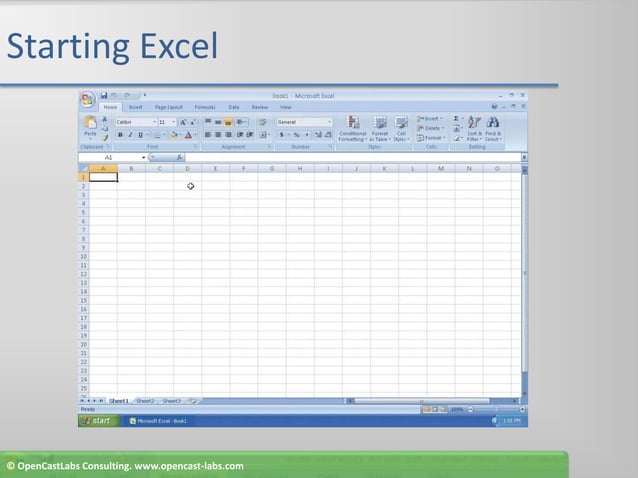
Task: Click the Decrease Decimal icon
Action: point(328,135)
